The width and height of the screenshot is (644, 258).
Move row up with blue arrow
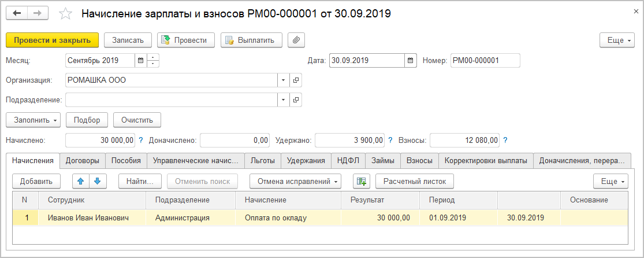pos(81,181)
